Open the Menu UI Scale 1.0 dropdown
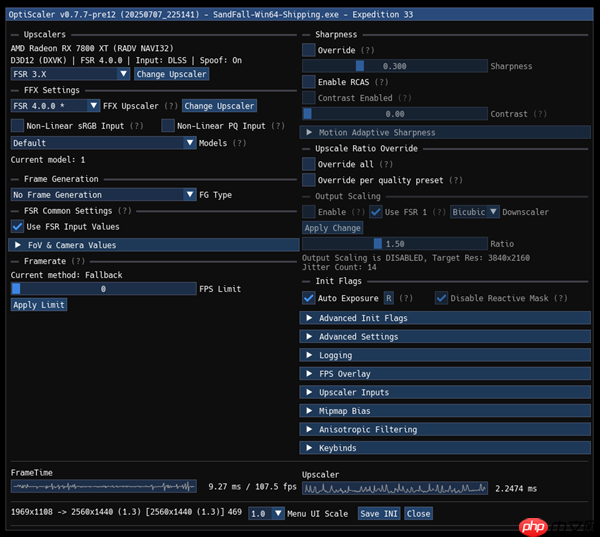The height and width of the screenshot is (537, 600). [x=266, y=513]
